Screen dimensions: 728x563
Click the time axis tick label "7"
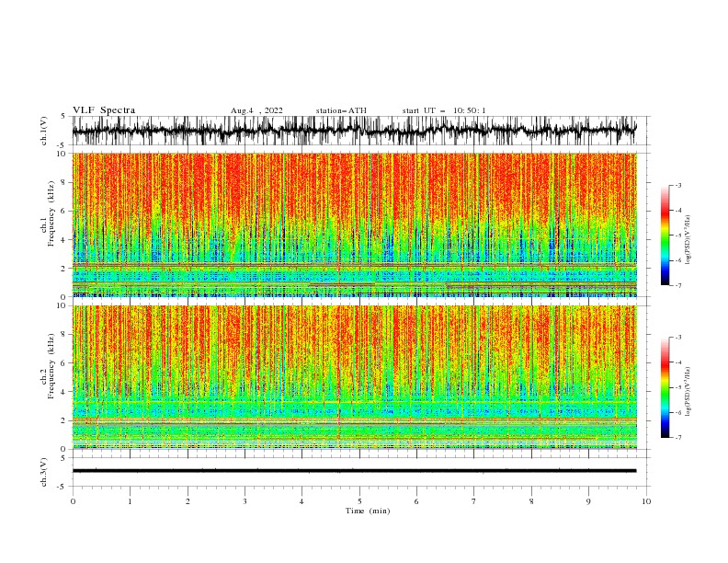click(474, 501)
